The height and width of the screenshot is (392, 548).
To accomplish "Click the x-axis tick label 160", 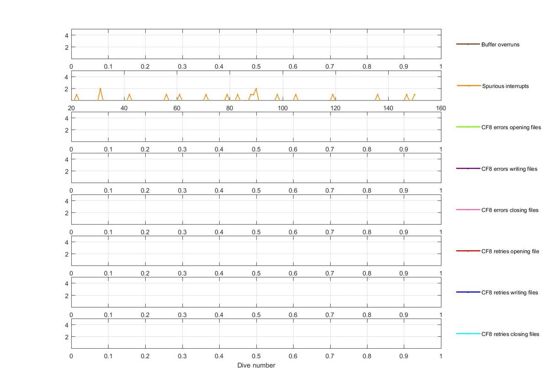I will click(441, 108).
